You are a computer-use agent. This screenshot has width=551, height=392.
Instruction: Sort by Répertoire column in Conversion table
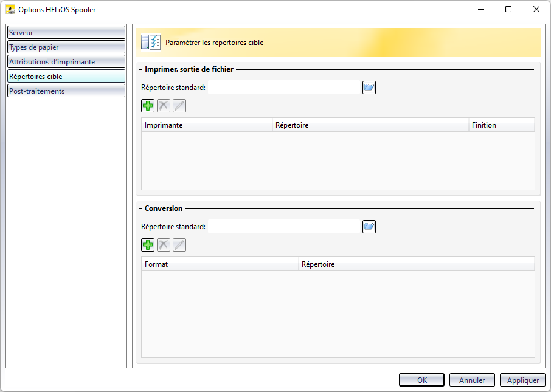[x=417, y=264]
